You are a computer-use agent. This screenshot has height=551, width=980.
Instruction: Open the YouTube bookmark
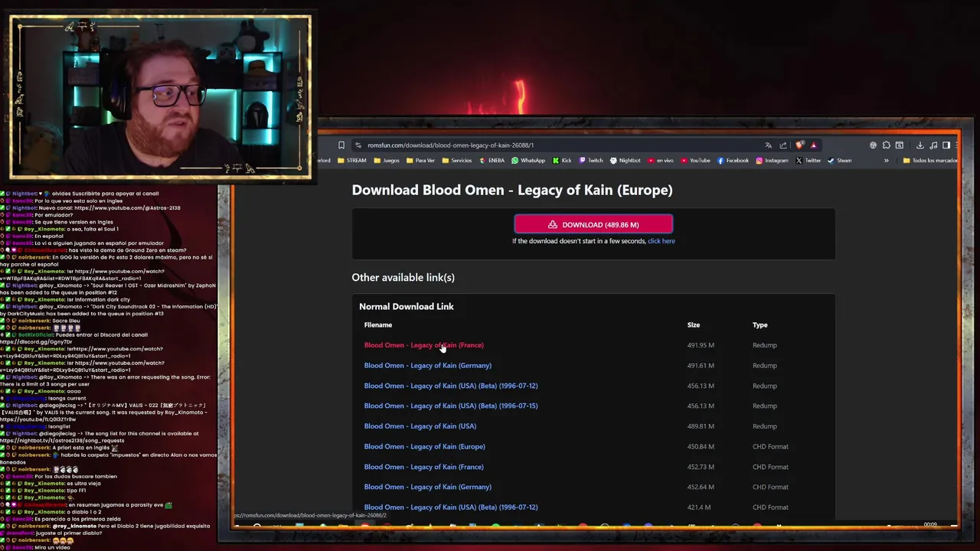[x=695, y=161]
